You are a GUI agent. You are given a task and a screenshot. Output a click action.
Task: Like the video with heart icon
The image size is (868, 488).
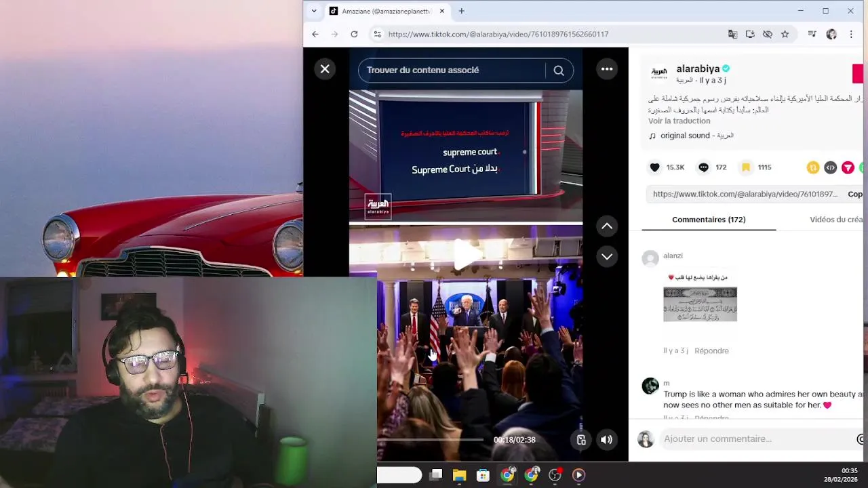point(654,167)
